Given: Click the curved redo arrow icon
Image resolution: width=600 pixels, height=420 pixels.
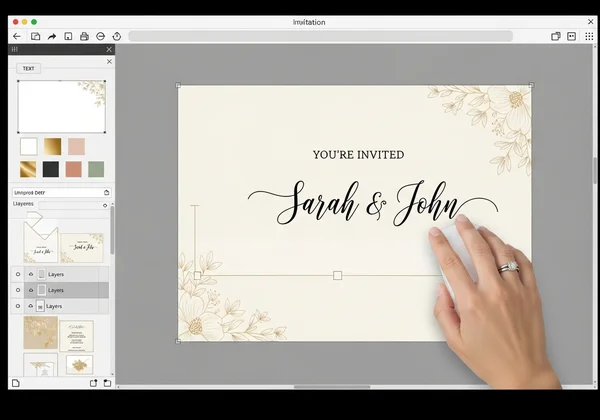Looking at the screenshot, I should [x=52, y=36].
